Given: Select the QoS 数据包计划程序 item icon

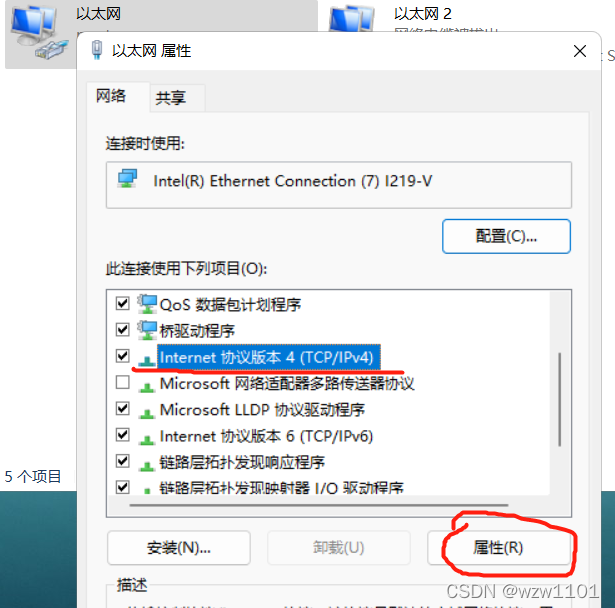Looking at the screenshot, I should coord(147,304).
